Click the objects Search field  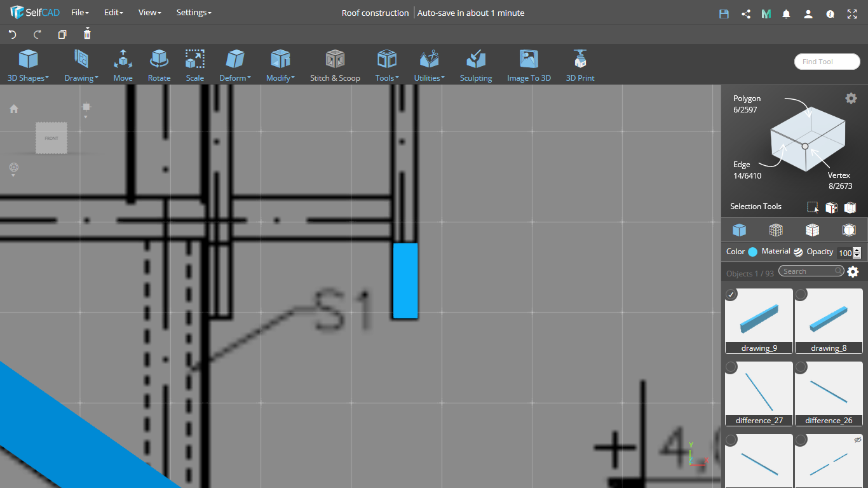[811, 271]
